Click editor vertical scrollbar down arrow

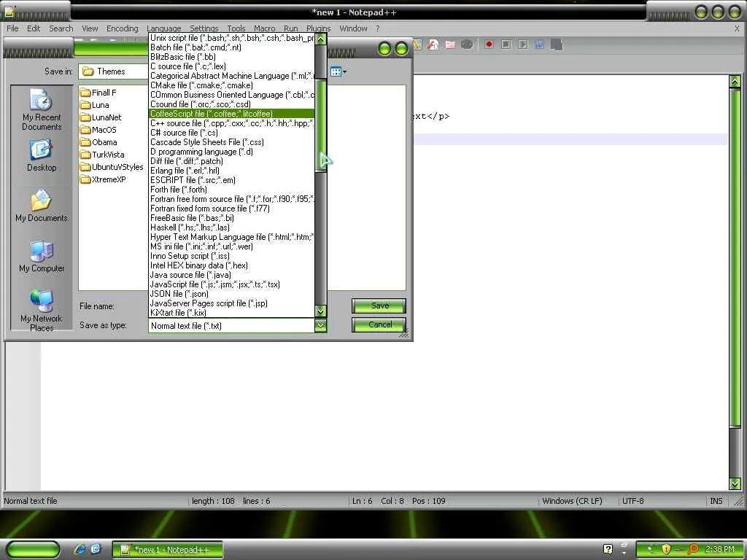(x=735, y=484)
